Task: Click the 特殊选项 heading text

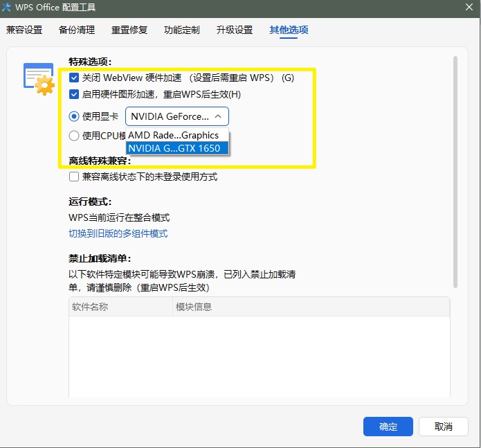Action: coord(90,62)
